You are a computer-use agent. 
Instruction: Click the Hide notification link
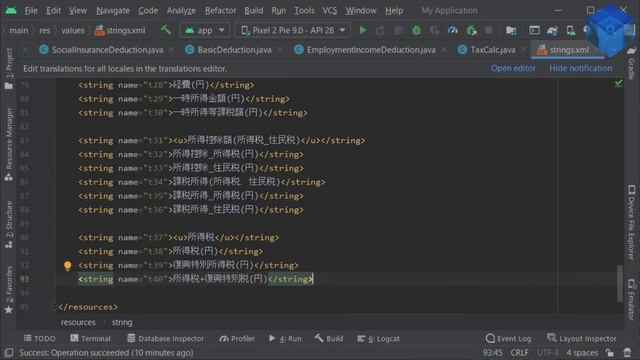click(x=580, y=68)
